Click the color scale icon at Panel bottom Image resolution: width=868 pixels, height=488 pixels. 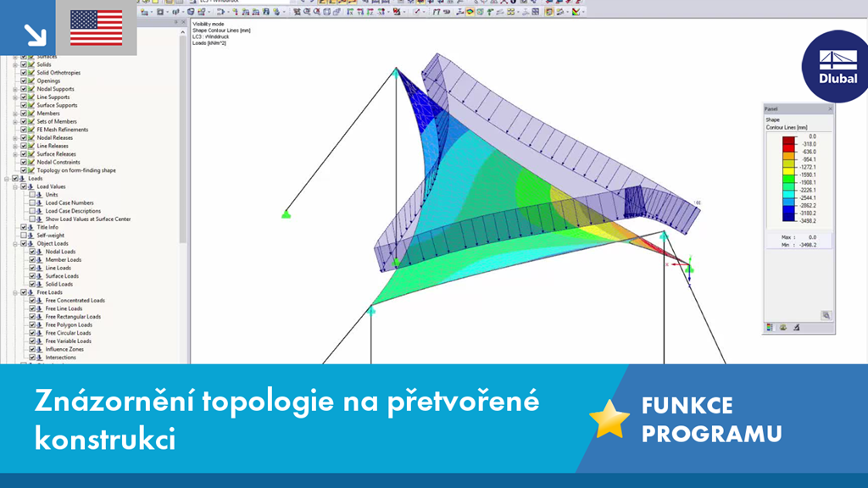770,326
